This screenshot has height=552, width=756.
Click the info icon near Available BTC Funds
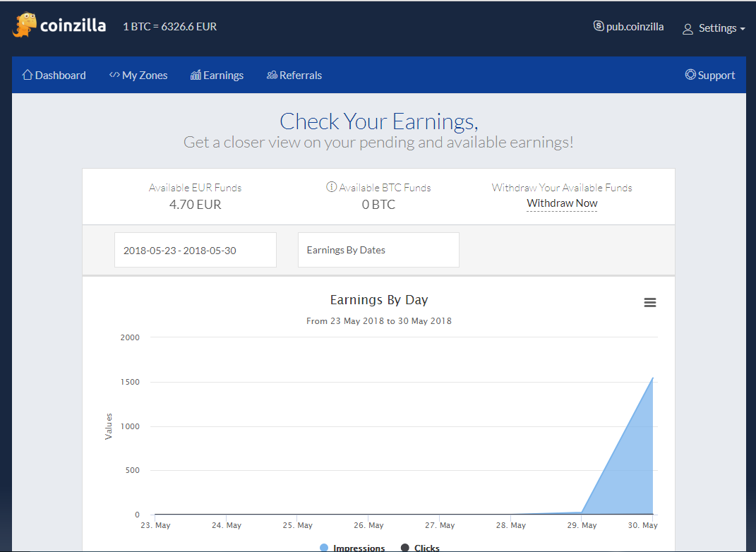click(331, 187)
